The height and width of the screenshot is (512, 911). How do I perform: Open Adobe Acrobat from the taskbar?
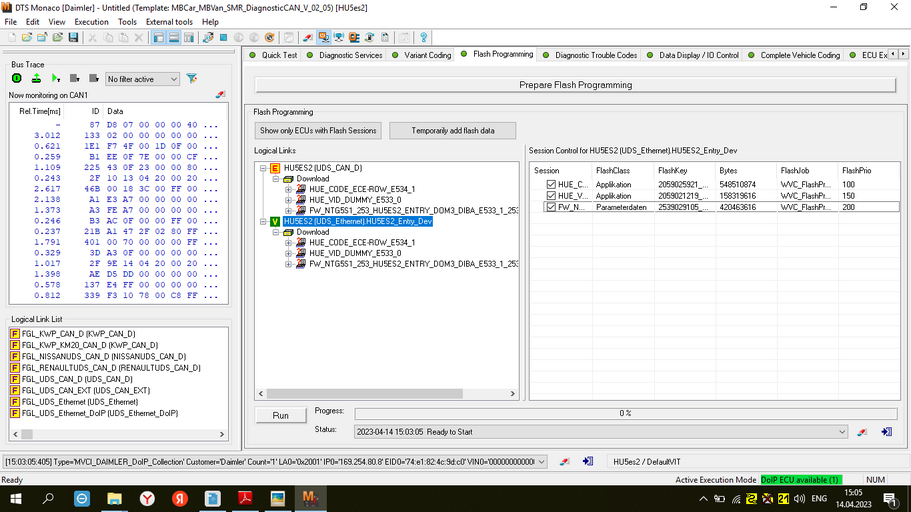(245, 499)
